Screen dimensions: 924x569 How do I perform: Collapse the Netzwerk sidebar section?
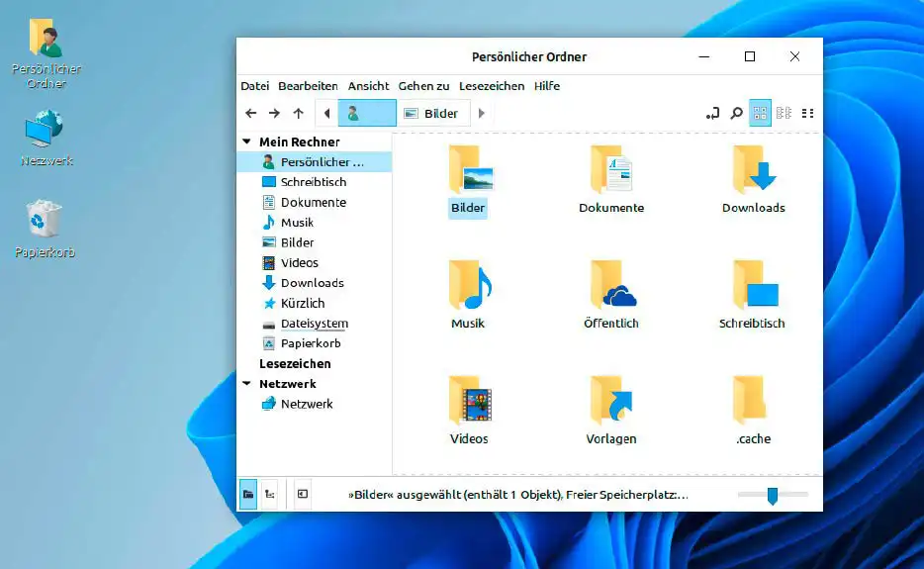246,384
